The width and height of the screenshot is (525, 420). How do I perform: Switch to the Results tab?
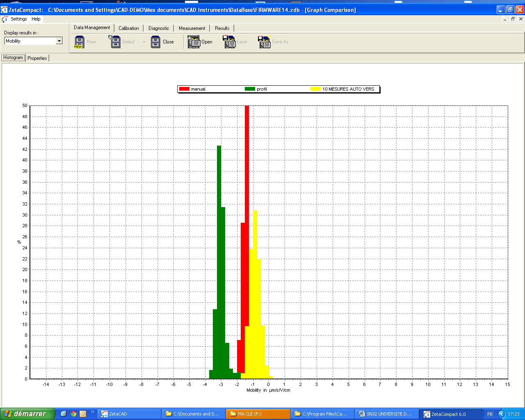pyautogui.click(x=222, y=28)
